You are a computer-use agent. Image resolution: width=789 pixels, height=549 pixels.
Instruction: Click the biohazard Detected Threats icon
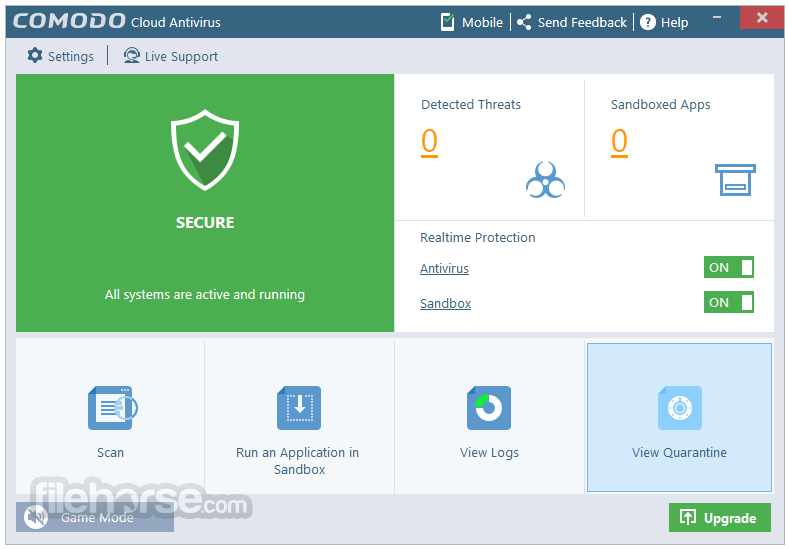545,180
